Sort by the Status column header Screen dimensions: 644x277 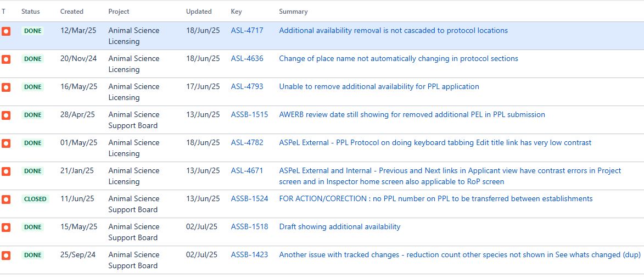(x=31, y=12)
